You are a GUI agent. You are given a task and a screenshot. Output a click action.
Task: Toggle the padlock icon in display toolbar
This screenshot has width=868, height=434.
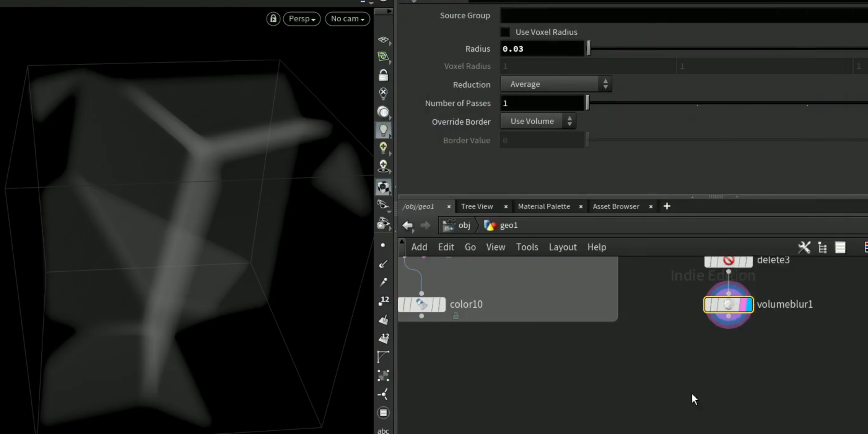click(383, 75)
